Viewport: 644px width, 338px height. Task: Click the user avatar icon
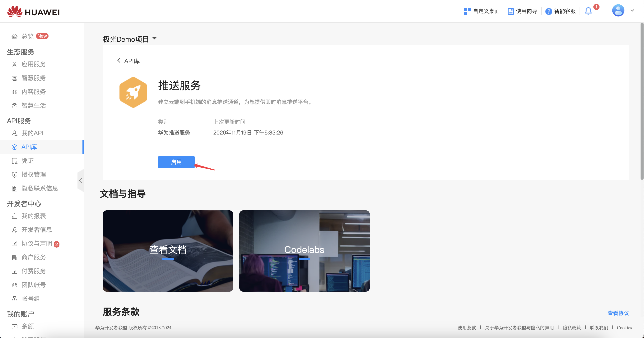tap(618, 11)
